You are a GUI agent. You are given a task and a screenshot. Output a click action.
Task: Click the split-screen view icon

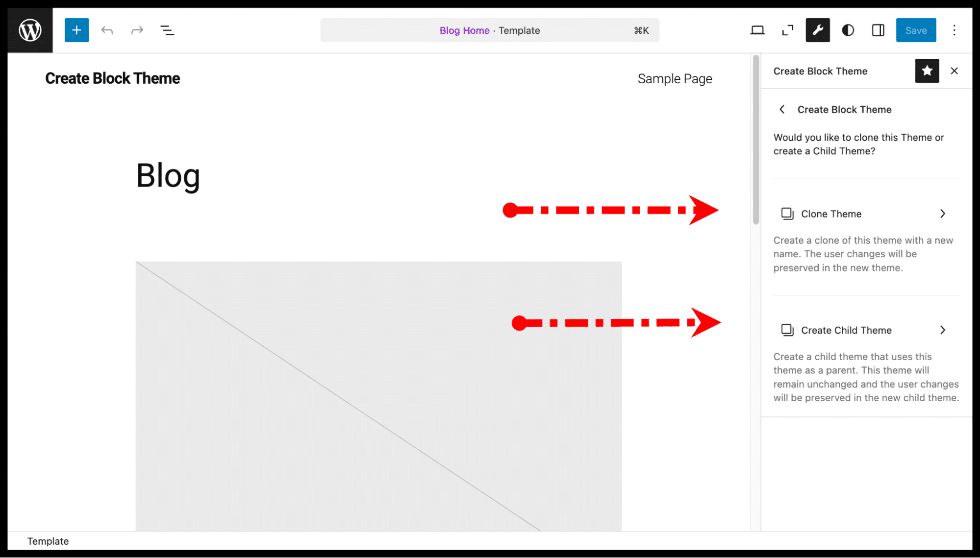pyautogui.click(x=878, y=30)
